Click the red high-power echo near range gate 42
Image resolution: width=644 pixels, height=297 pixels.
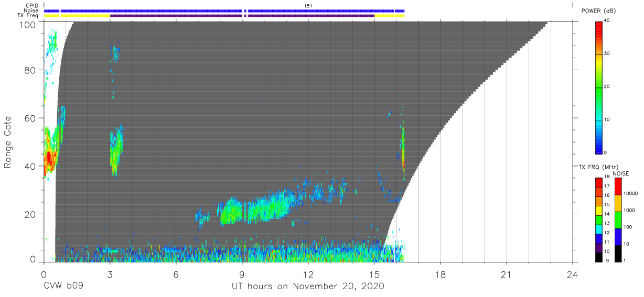tap(49, 159)
